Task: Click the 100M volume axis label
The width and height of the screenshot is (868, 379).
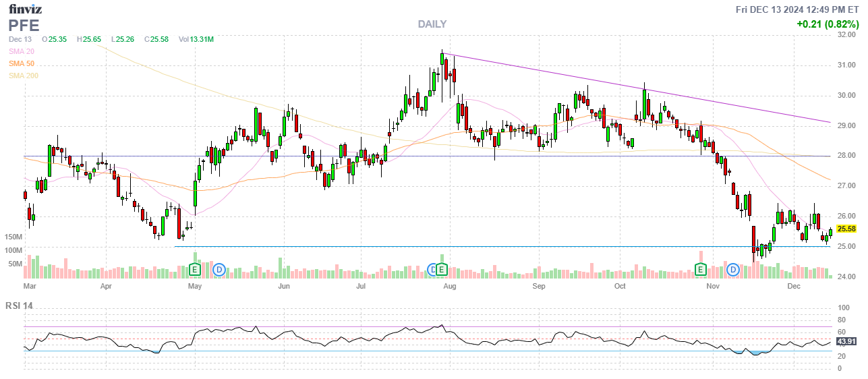Action: point(13,251)
